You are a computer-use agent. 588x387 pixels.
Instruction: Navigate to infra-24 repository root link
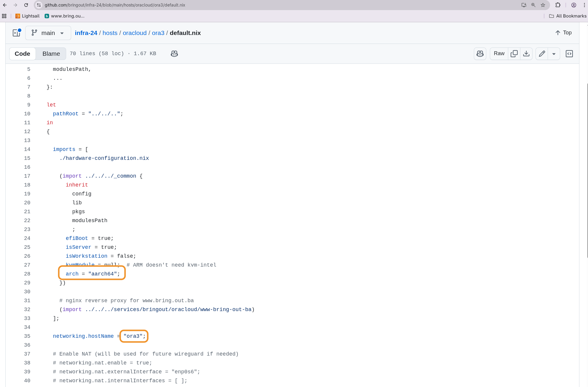[x=86, y=33]
